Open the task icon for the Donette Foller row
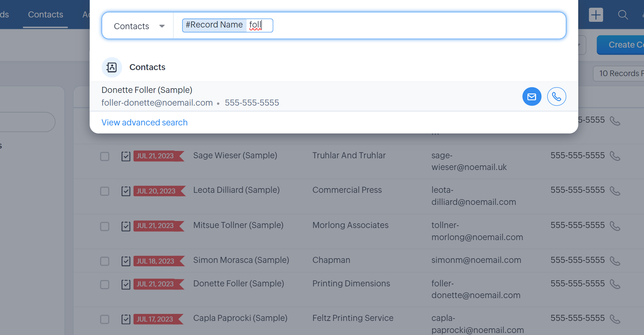This screenshot has width=644, height=335. coord(126,284)
